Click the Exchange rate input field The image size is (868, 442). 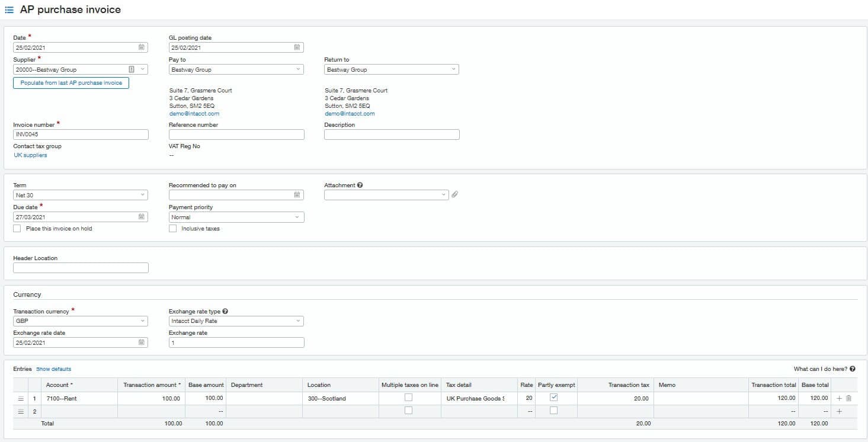click(x=236, y=342)
